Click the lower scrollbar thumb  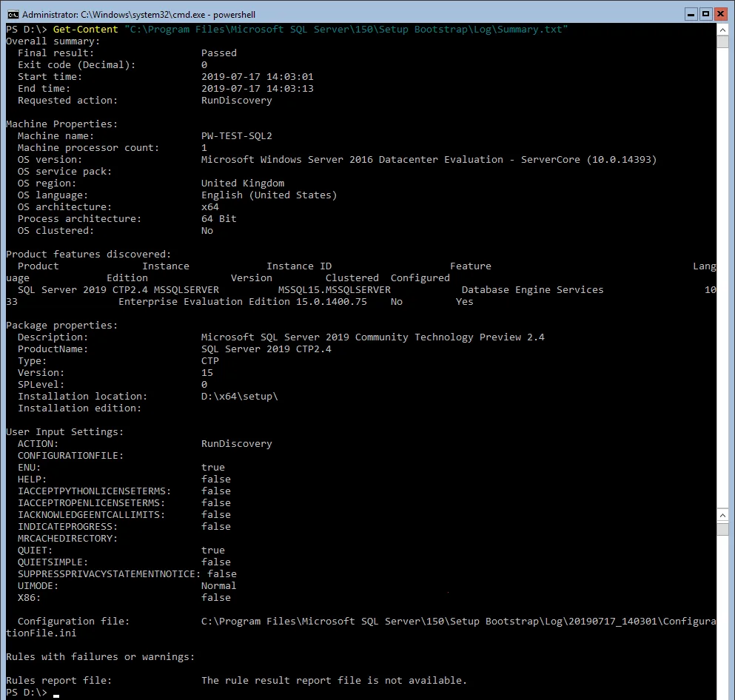(722, 529)
